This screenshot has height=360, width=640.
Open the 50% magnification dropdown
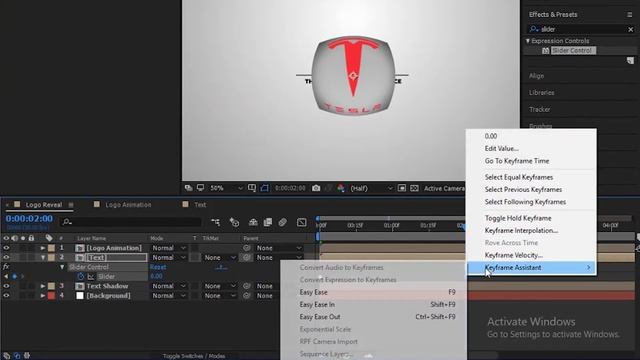coord(226,188)
